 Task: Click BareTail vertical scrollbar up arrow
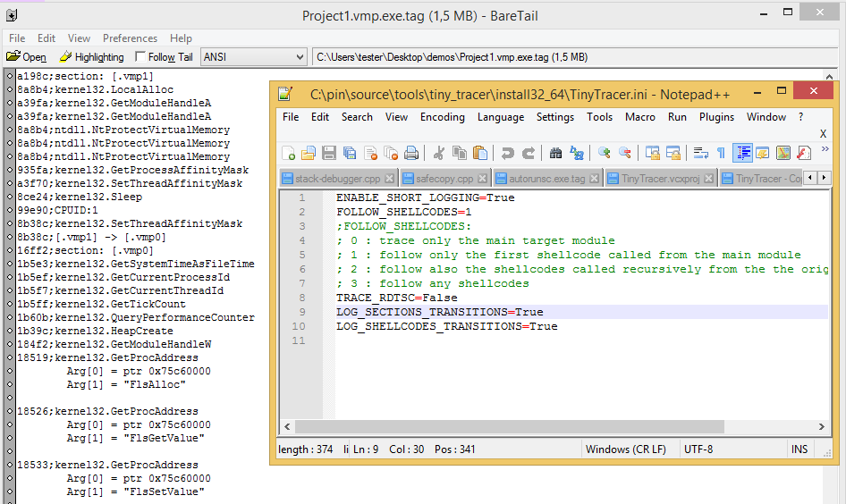(829, 76)
